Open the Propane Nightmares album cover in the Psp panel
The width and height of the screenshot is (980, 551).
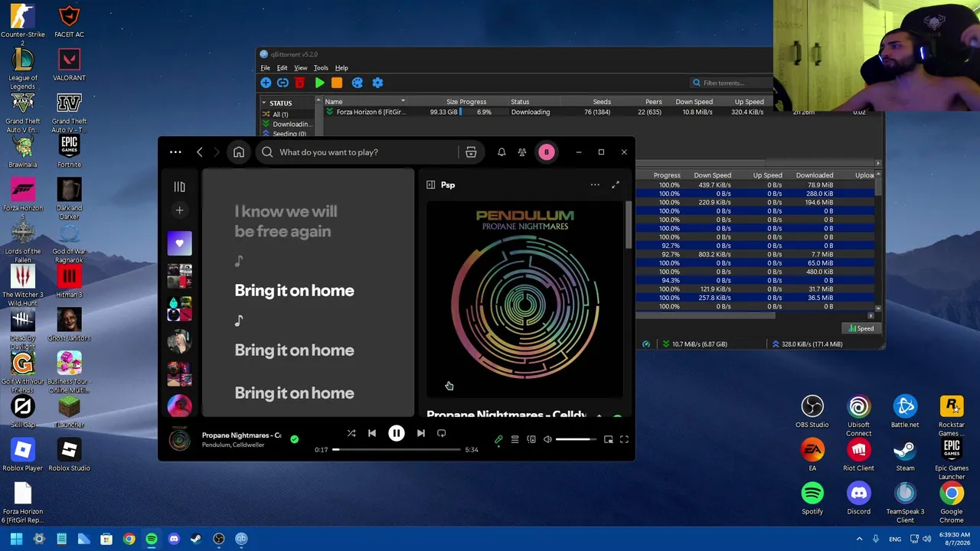[x=525, y=299]
